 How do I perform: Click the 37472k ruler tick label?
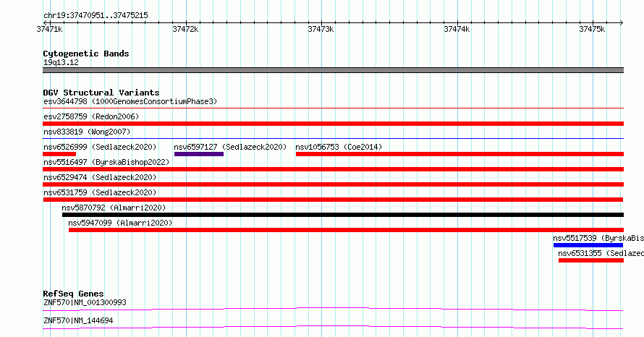click(x=186, y=29)
